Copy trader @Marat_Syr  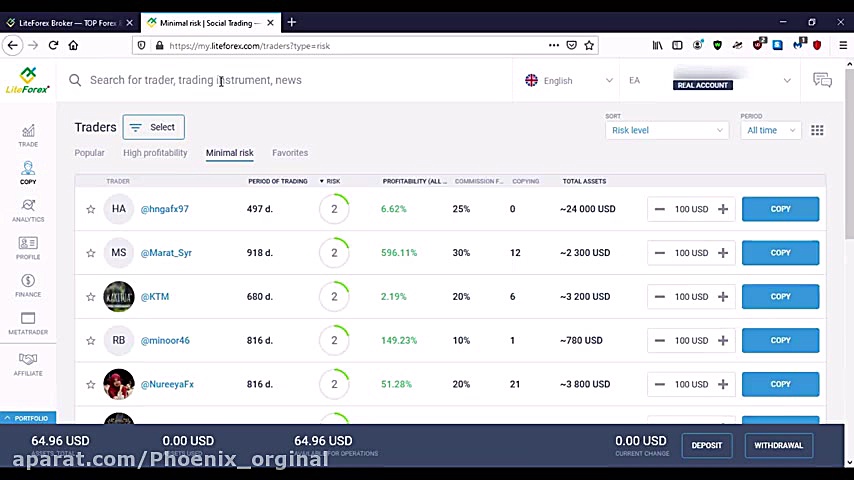coord(780,253)
